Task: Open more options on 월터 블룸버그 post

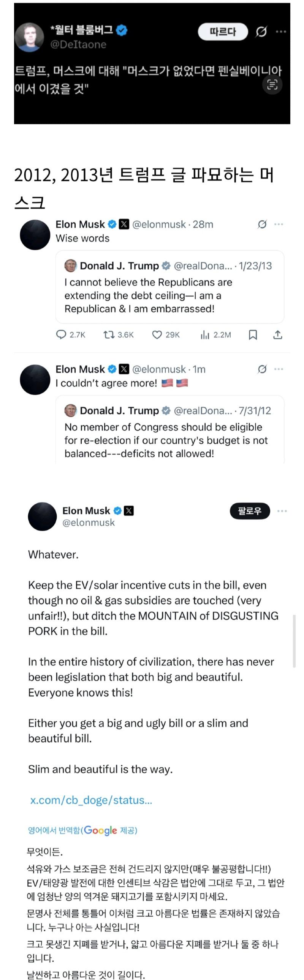Action: [x=281, y=31]
